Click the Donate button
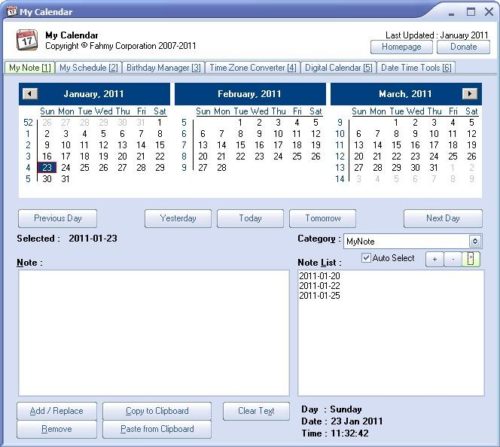Viewport: 500px width, 447px height. tap(463, 47)
